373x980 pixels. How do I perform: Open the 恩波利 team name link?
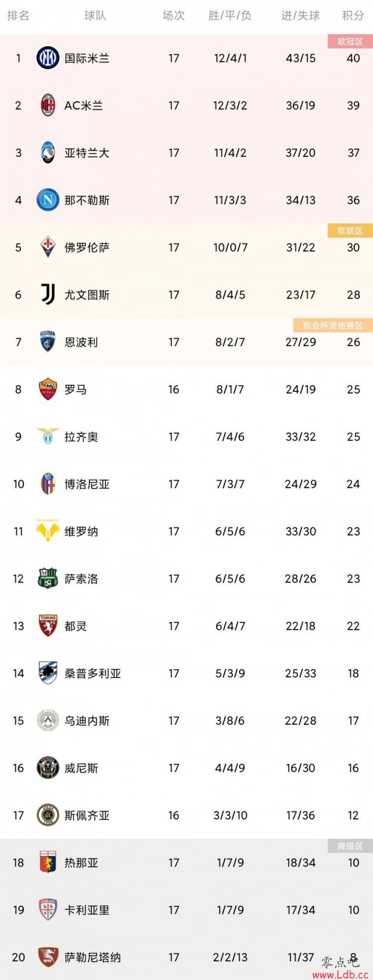tap(81, 342)
